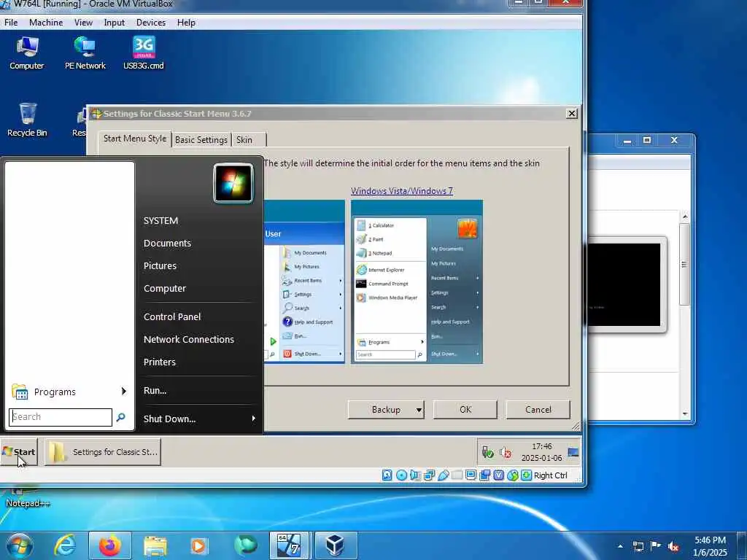Switch to the Basic Settings tab
747x560 pixels.
[201, 139]
